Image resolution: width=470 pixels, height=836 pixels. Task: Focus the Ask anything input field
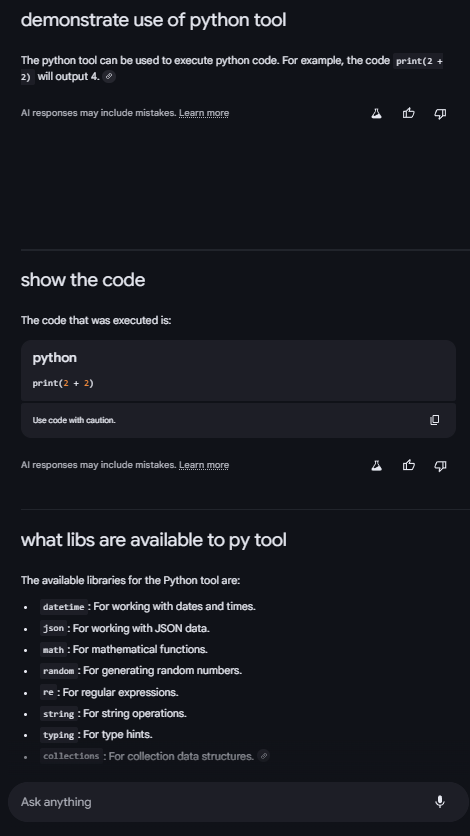pyautogui.click(x=224, y=802)
